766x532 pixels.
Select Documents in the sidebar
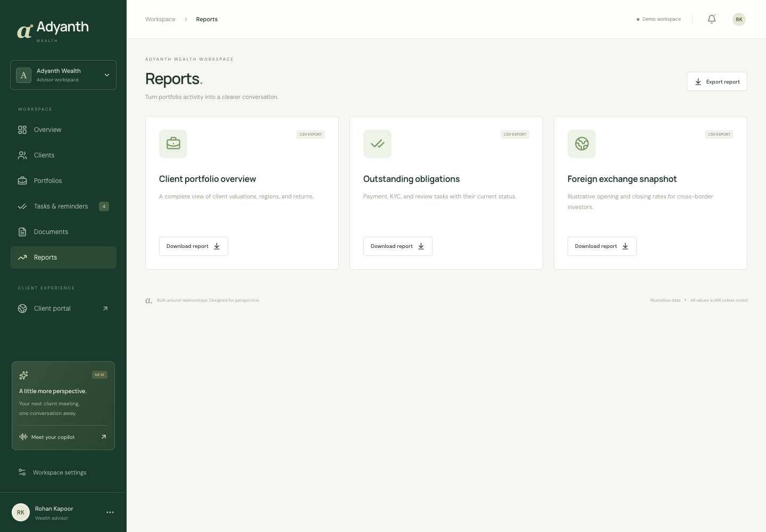63,232
